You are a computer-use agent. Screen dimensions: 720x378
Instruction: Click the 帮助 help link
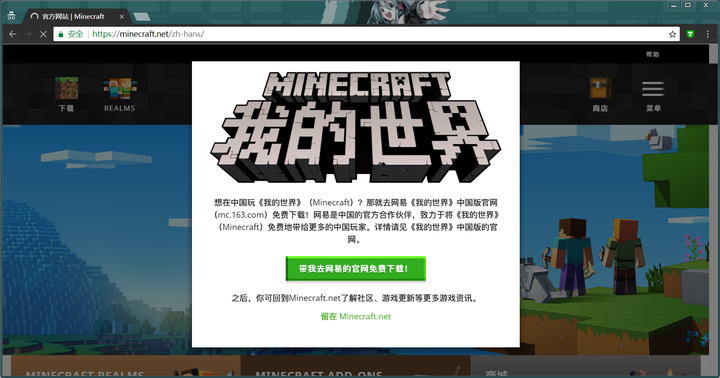click(652, 54)
